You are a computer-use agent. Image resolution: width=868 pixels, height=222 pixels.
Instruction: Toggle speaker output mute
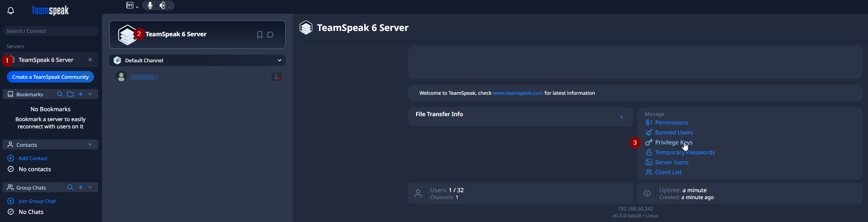pos(163,5)
